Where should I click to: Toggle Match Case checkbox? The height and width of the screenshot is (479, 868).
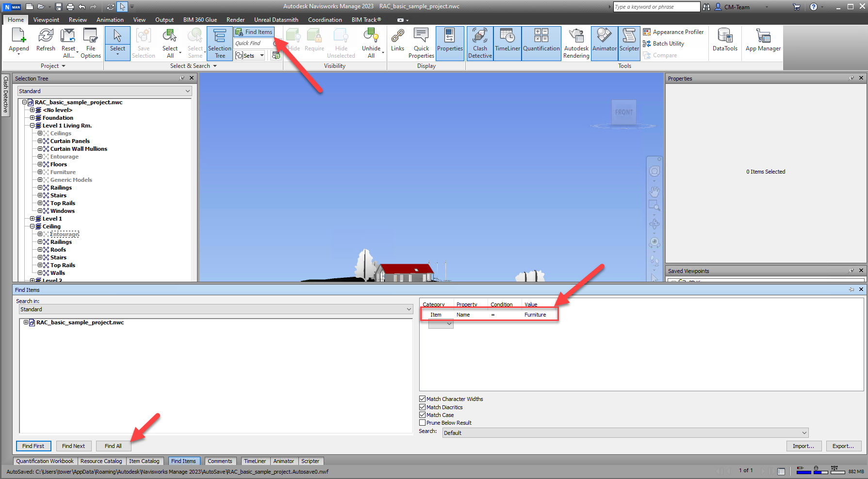(422, 415)
